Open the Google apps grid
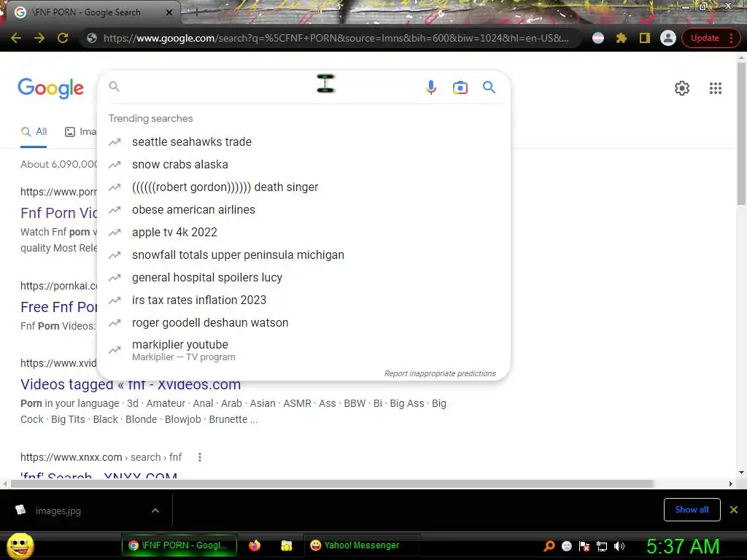 tap(715, 88)
